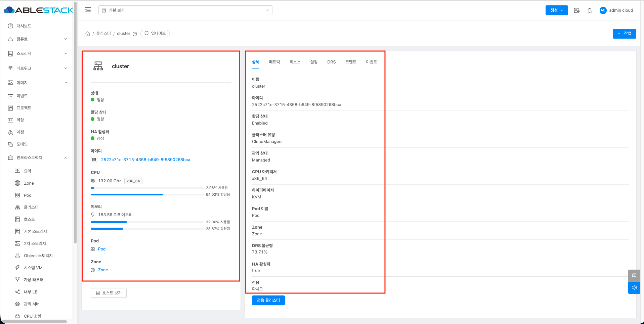Go to home via breadcrumb house icon

pyautogui.click(x=88, y=34)
